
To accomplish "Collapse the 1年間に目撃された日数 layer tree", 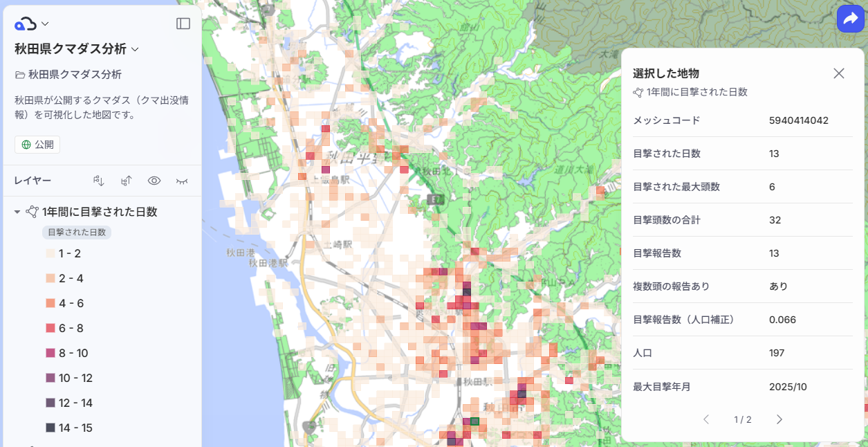I will pos(17,212).
